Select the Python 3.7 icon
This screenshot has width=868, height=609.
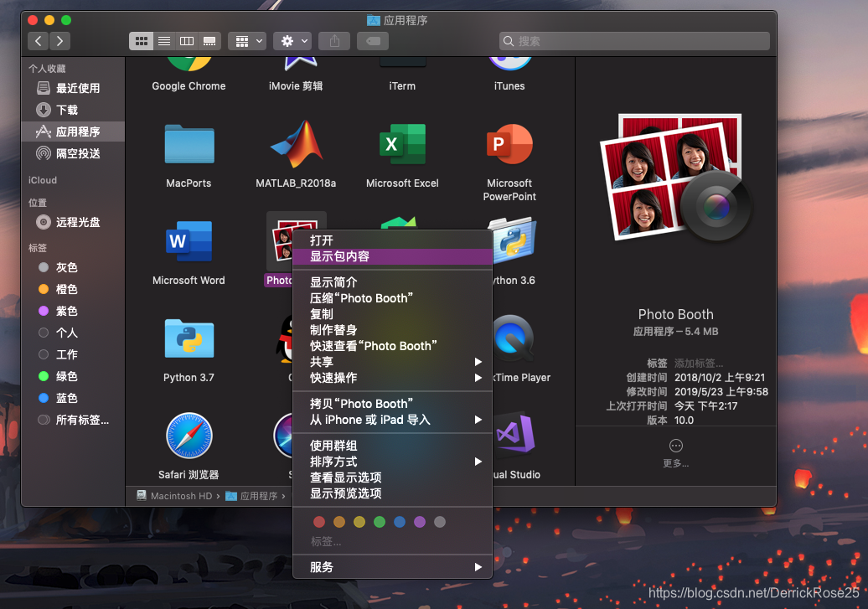pyautogui.click(x=189, y=339)
